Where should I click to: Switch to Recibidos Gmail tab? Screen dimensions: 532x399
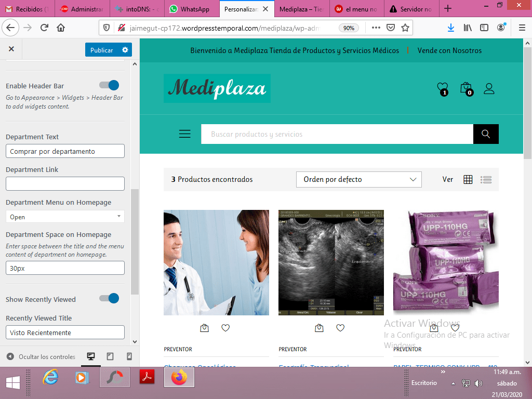click(x=28, y=9)
